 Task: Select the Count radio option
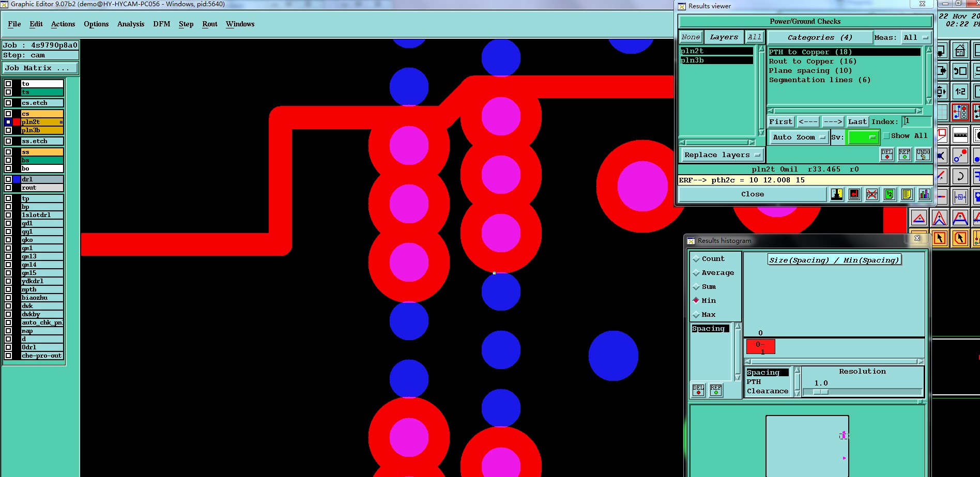tap(696, 258)
